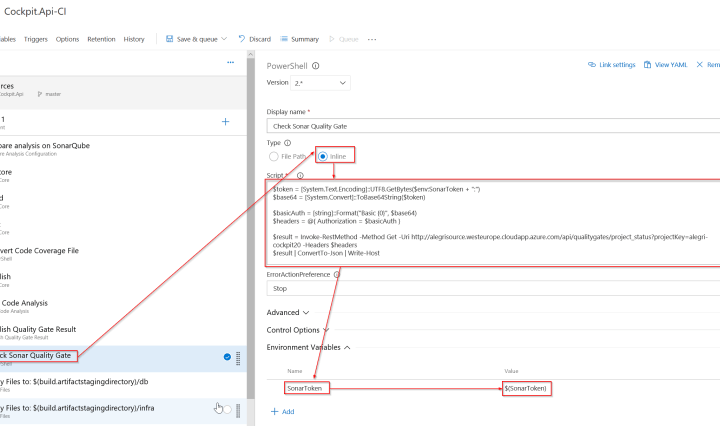Click the info icon next to Type

288,143
